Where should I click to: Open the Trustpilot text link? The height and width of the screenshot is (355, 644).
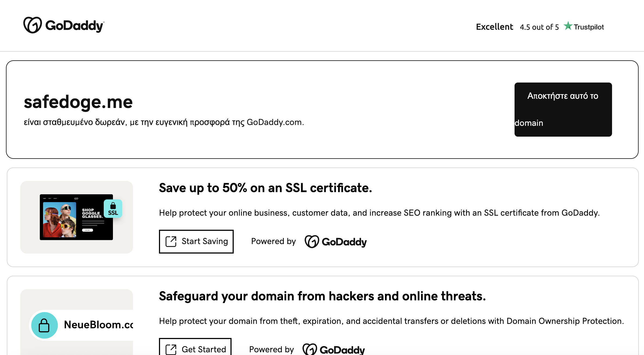coord(589,27)
